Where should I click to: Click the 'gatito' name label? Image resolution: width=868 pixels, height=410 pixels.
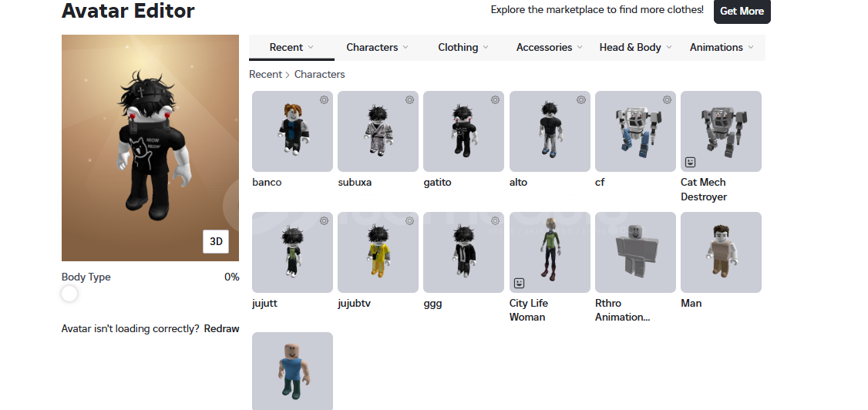[x=437, y=182]
